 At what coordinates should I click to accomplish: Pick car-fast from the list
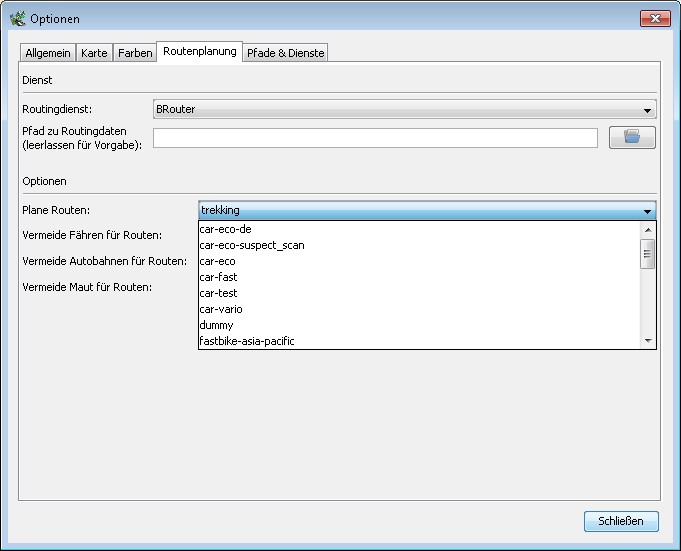click(218, 277)
